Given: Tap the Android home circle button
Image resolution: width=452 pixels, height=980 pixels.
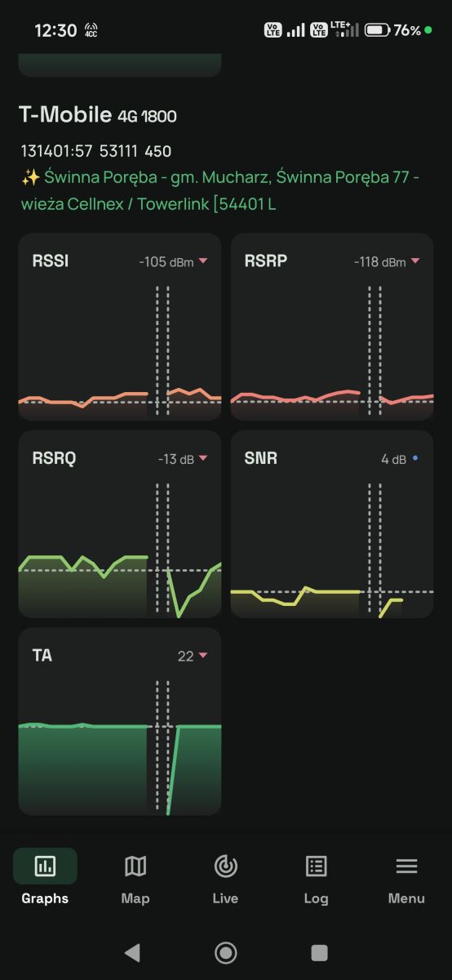Looking at the screenshot, I should click(226, 952).
